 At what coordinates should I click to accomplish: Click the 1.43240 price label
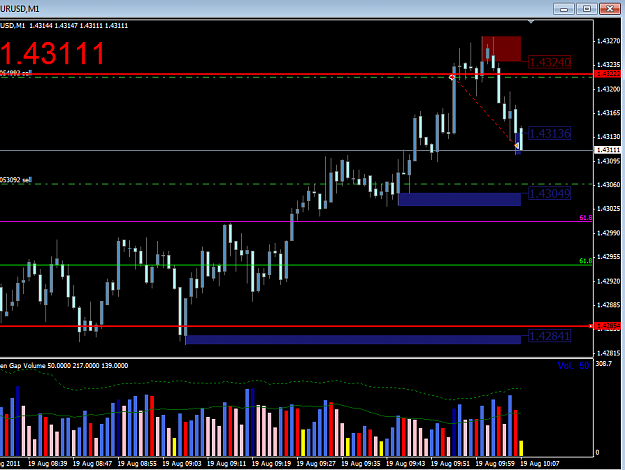pos(550,62)
